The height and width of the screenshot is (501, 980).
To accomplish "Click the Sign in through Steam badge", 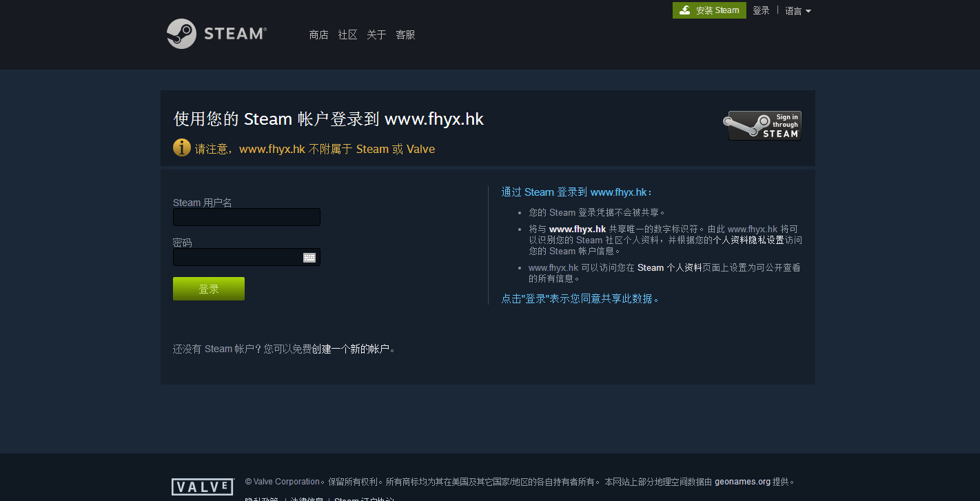I will pyautogui.click(x=762, y=125).
